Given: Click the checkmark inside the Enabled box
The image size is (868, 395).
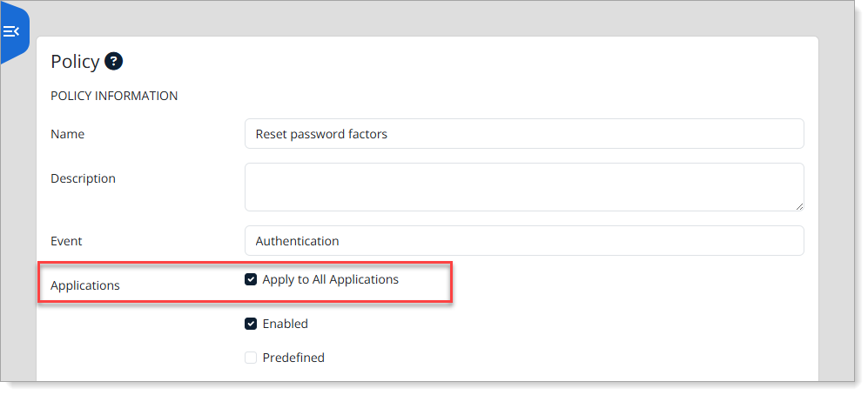Looking at the screenshot, I should coord(251,324).
